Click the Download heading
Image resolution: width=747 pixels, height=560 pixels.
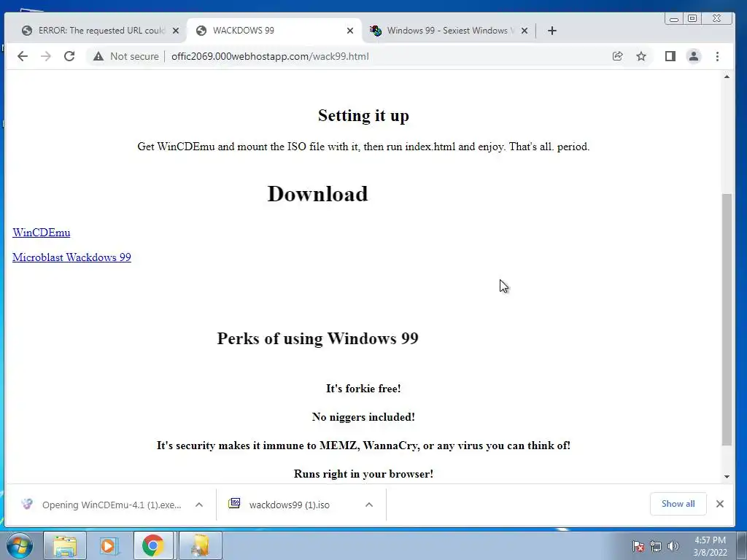click(x=317, y=194)
